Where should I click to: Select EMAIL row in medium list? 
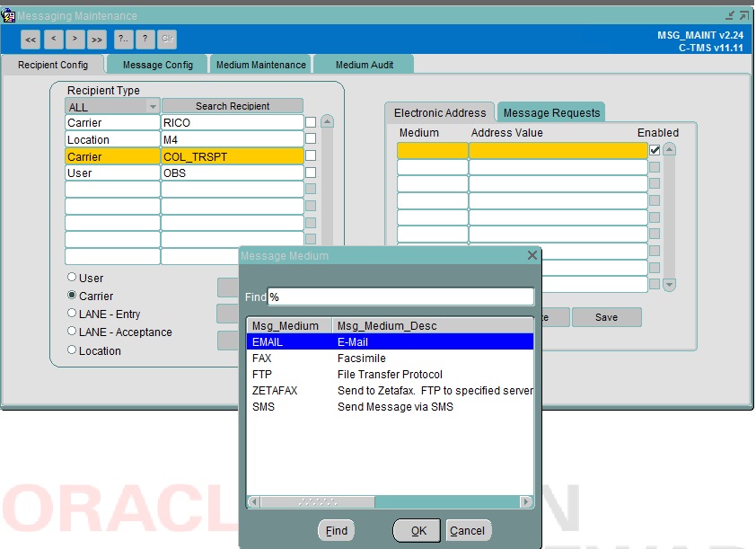[x=390, y=342]
